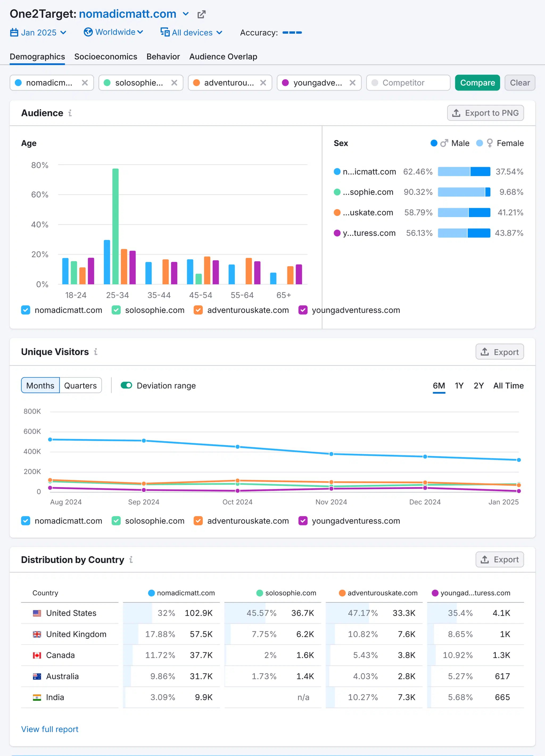Click the Clear button
Screen dimensions: 545x756
click(x=520, y=83)
